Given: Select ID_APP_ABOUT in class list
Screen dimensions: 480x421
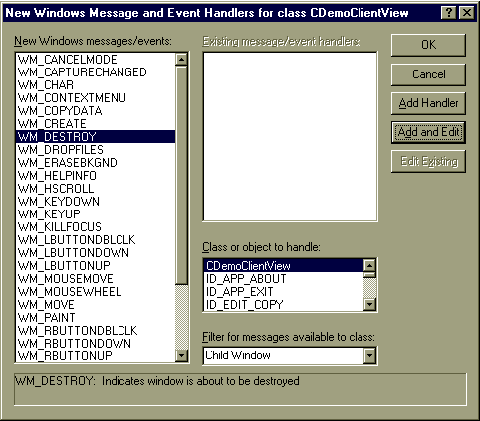Looking at the screenshot, I should (283, 279).
